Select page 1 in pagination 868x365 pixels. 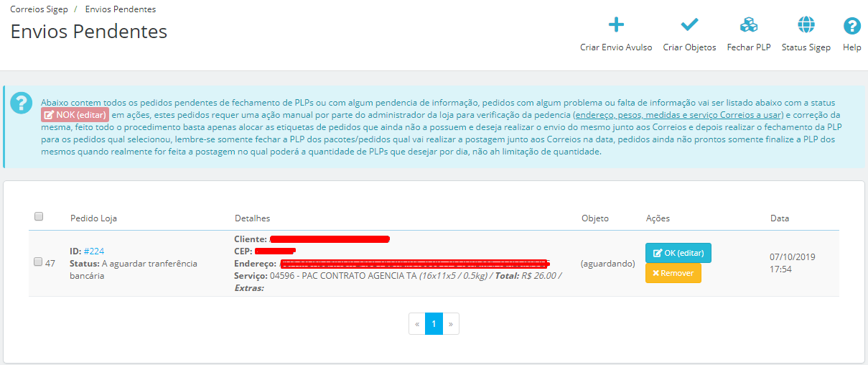click(434, 324)
